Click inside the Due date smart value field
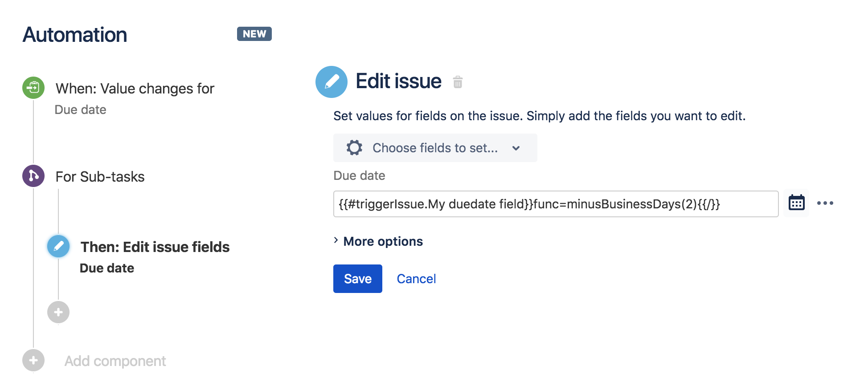The height and width of the screenshot is (374, 868). [x=555, y=204]
